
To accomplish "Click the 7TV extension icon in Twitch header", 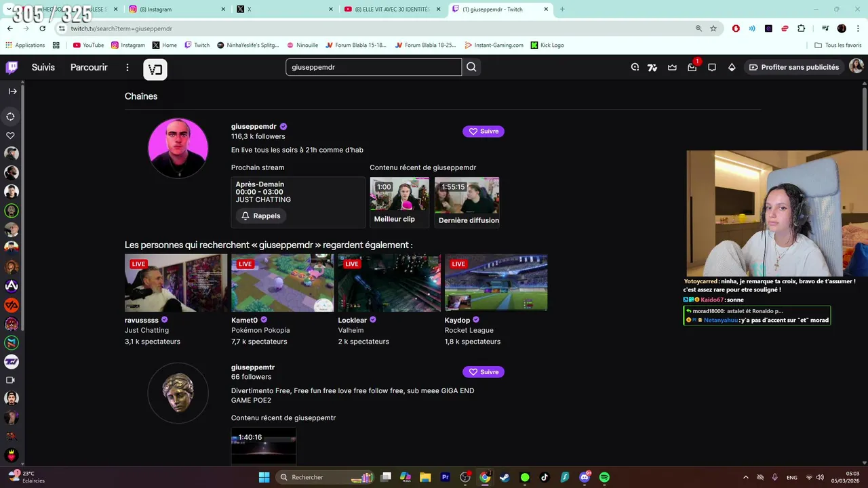I will coord(652,67).
